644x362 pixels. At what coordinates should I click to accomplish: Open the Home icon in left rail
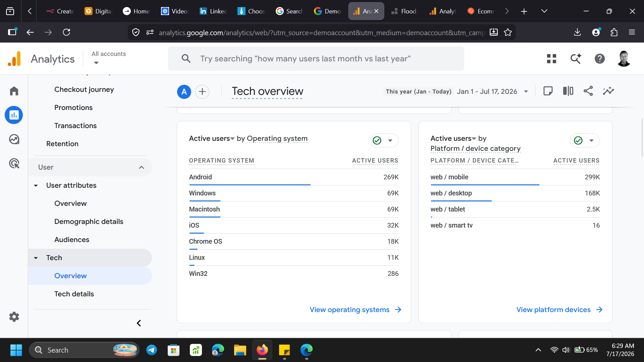tap(14, 91)
